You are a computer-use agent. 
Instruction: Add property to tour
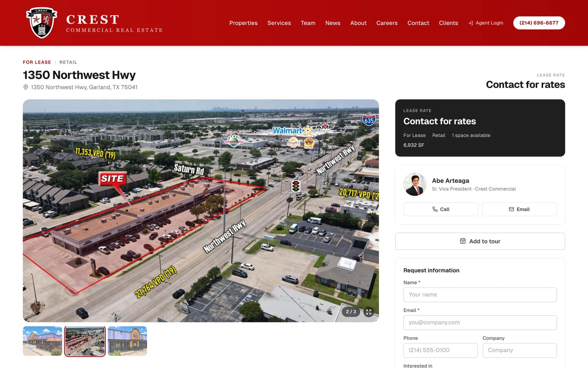(480, 241)
